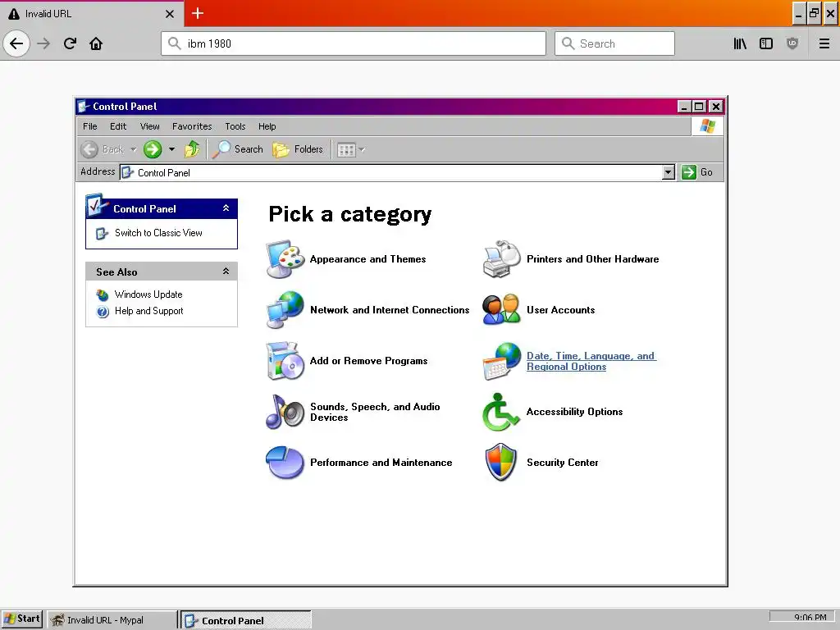This screenshot has width=840, height=630.
Task: Open the Address bar dropdown arrow
Action: click(668, 172)
